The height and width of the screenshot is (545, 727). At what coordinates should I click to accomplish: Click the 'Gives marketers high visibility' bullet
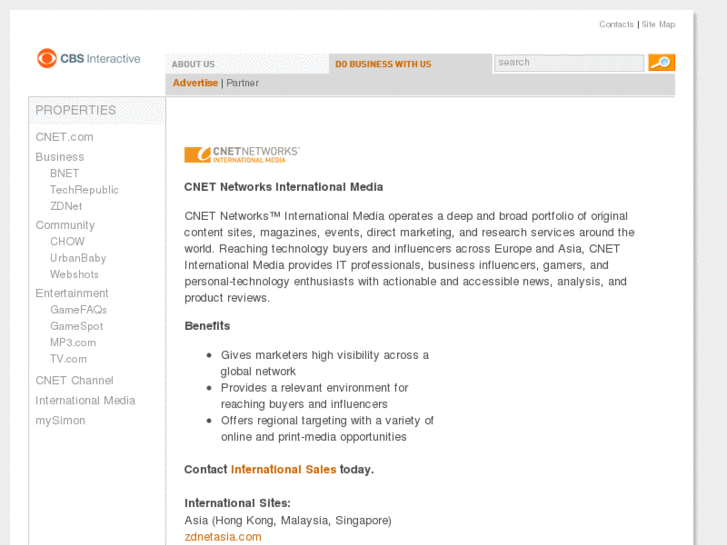click(325, 363)
